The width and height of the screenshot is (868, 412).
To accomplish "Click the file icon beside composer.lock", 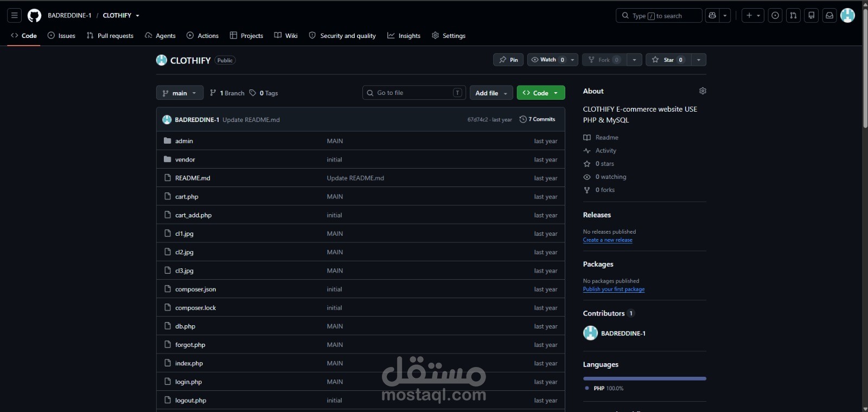I will pos(168,308).
